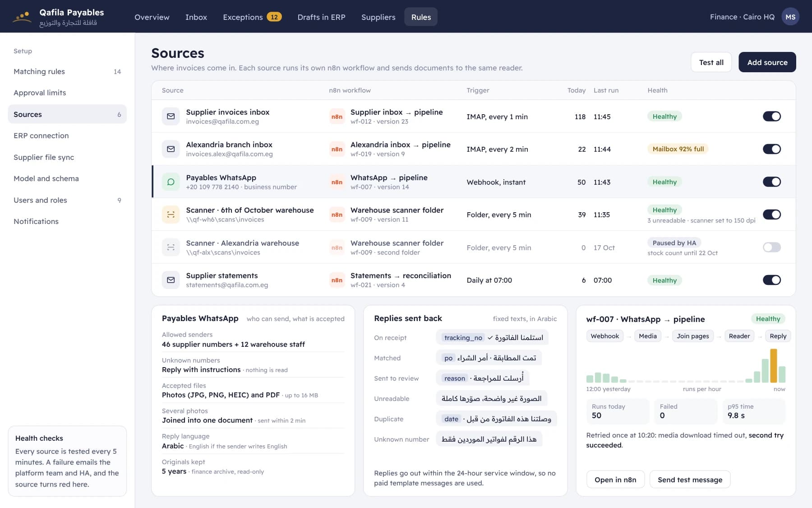
Task: Send test message to WhatsApp pipeline
Action: tap(690, 480)
